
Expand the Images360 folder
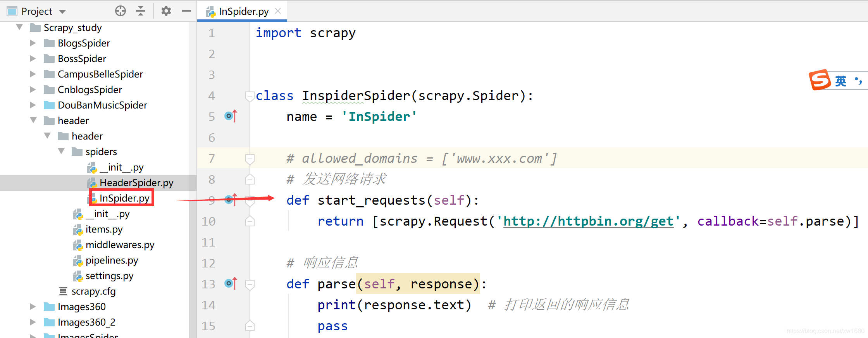(33, 307)
